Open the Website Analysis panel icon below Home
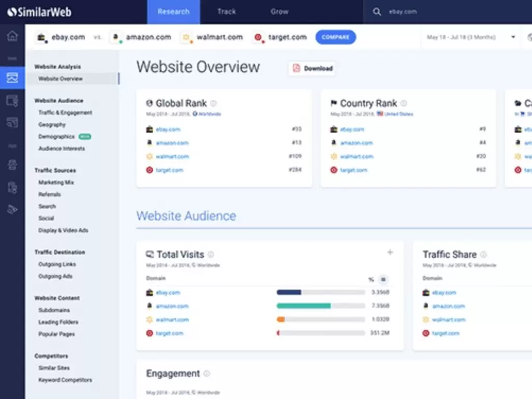The width and height of the screenshot is (532, 399). 12,78
